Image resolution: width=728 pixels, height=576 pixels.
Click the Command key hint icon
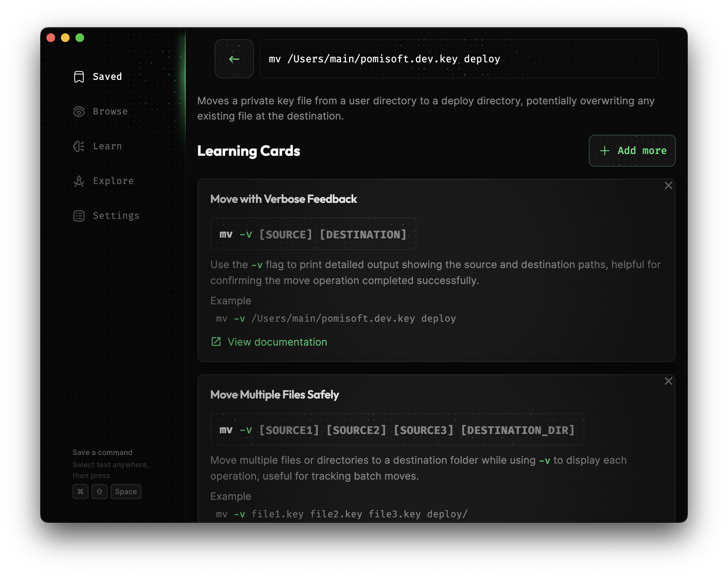[80, 492]
